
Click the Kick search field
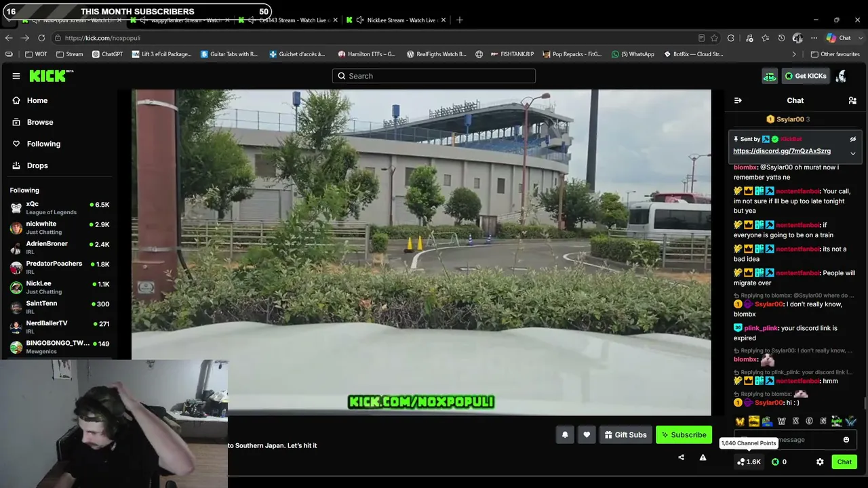pos(434,76)
